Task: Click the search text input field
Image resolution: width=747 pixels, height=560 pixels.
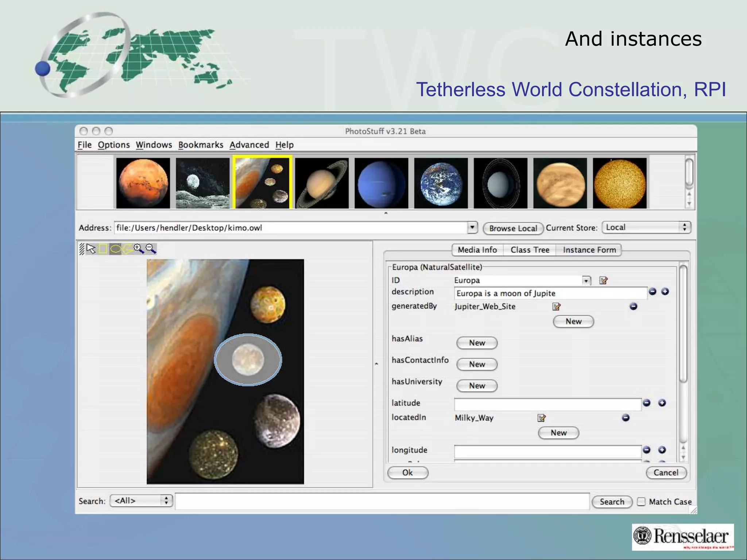Action: pyautogui.click(x=382, y=501)
